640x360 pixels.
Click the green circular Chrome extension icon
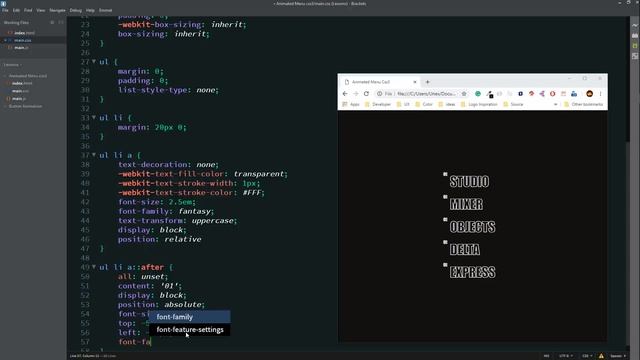(478, 94)
